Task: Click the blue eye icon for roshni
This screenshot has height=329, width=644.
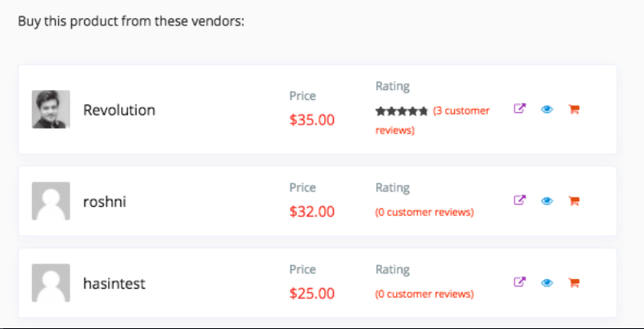Action: click(547, 201)
